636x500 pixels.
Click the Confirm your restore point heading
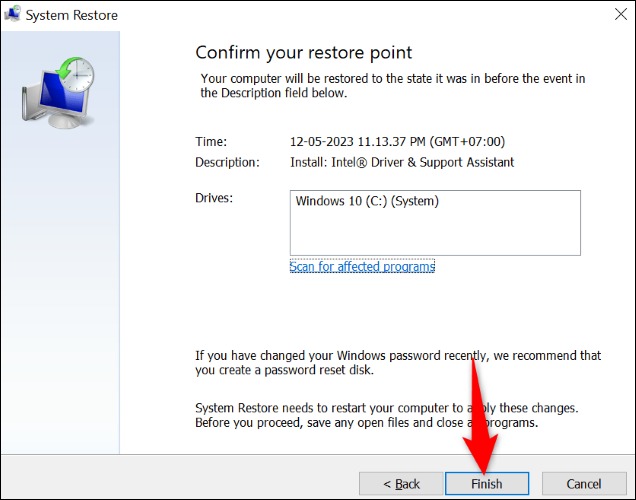point(303,53)
